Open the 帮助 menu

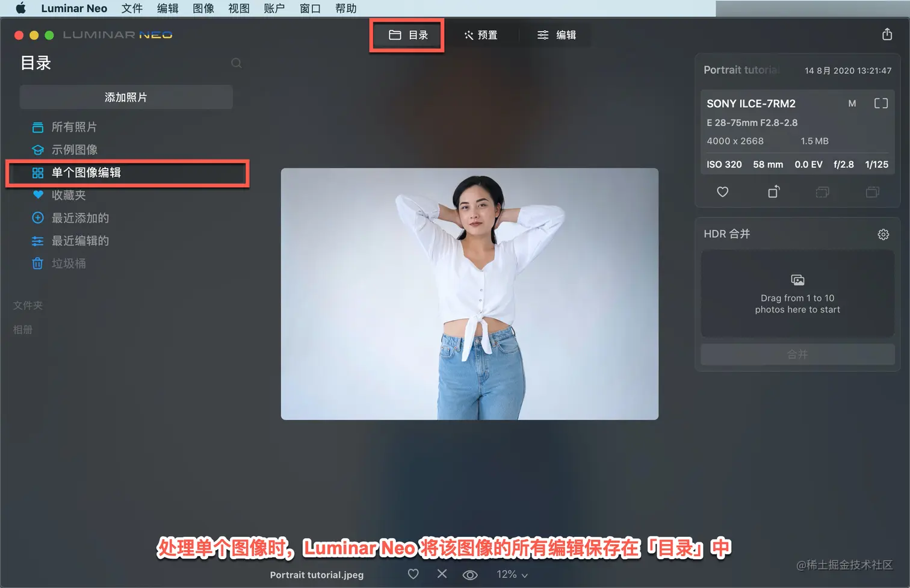[346, 8]
